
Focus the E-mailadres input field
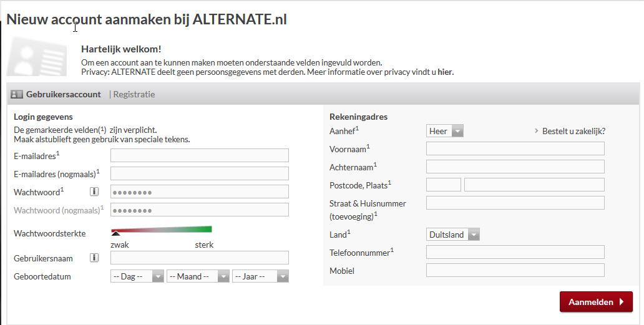click(x=200, y=155)
